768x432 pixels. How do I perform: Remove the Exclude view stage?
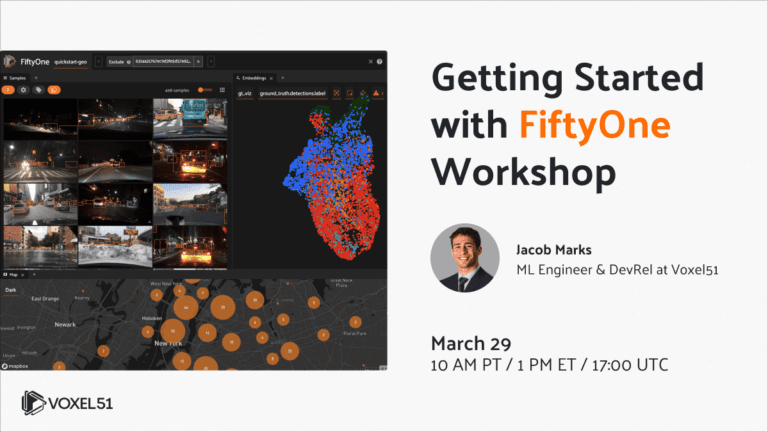[198, 62]
